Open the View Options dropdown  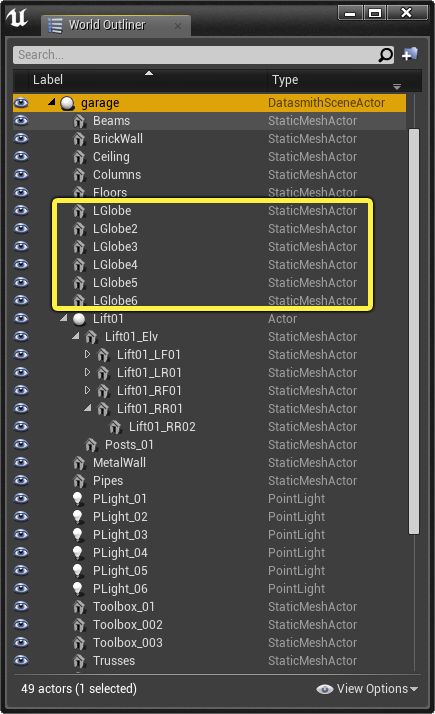point(367,689)
